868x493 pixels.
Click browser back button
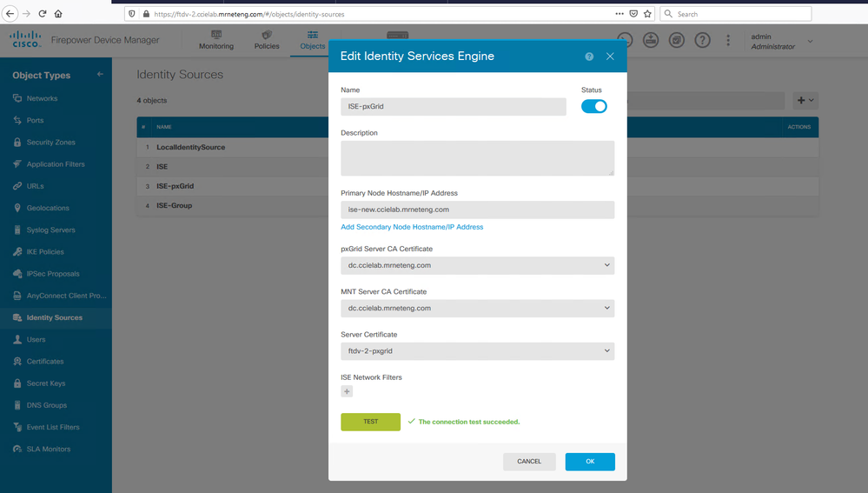tap(10, 14)
